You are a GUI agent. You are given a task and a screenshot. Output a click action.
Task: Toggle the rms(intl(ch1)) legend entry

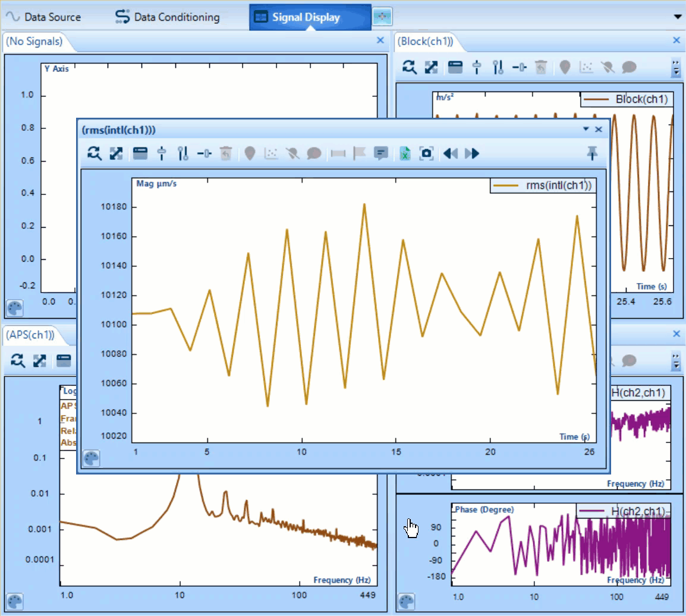[543, 186]
